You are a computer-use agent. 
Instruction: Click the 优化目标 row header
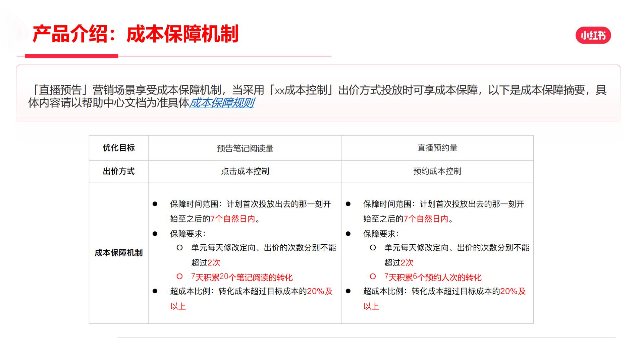click(119, 148)
